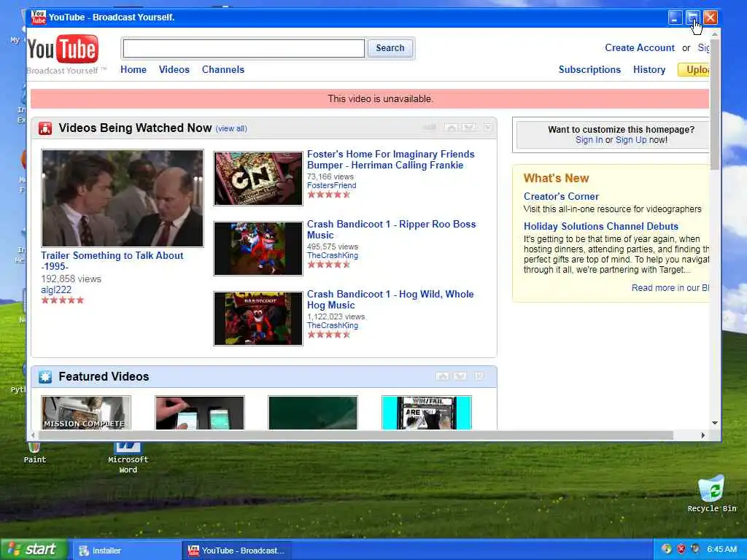
Task: Open the dark green featured video thumbnail
Action: pyautogui.click(x=313, y=413)
